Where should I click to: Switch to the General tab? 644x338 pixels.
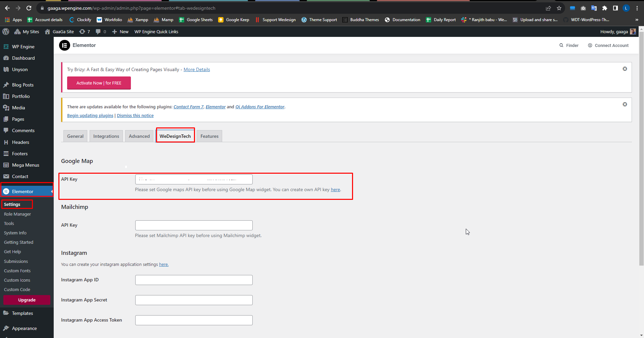click(75, 136)
